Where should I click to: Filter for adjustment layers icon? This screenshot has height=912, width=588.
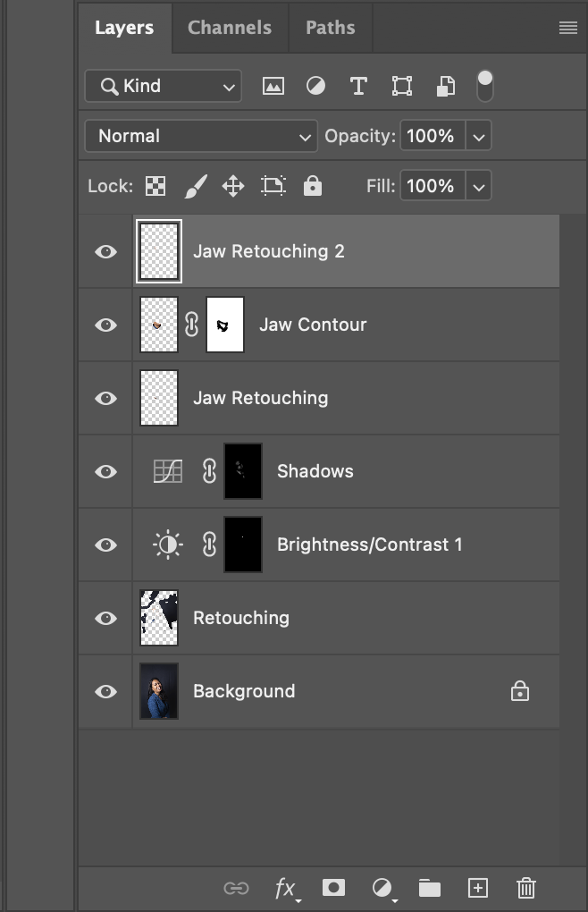click(315, 86)
